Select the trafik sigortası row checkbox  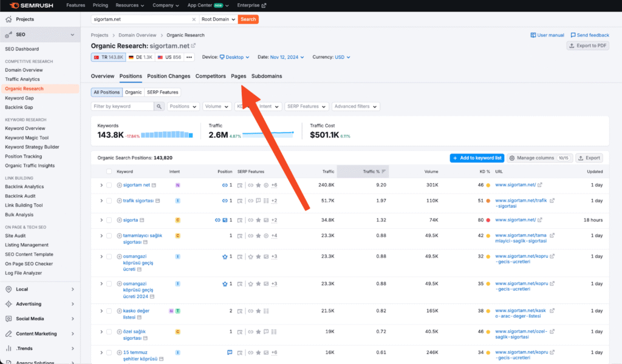(109, 201)
